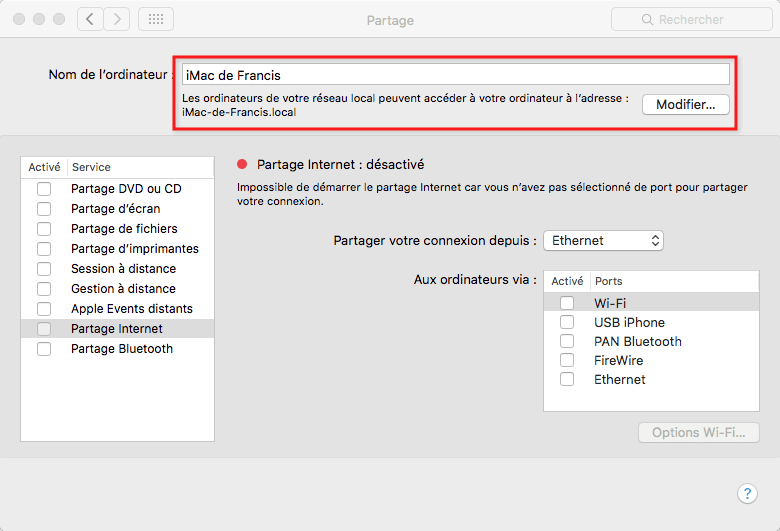Enable Partage d'écran checkbox
This screenshot has width=780, height=531.
(x=44, y=209)
